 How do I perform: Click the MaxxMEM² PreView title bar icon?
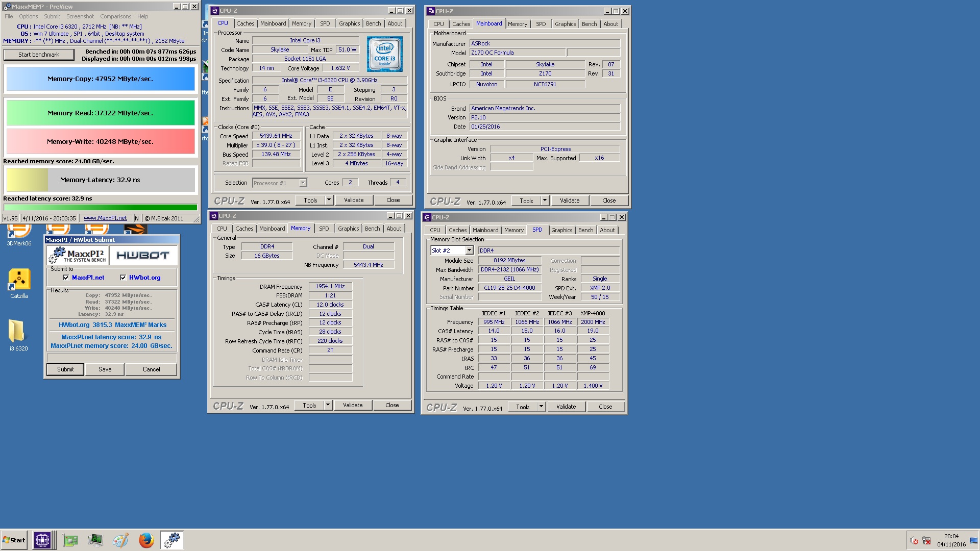point(7,7)
